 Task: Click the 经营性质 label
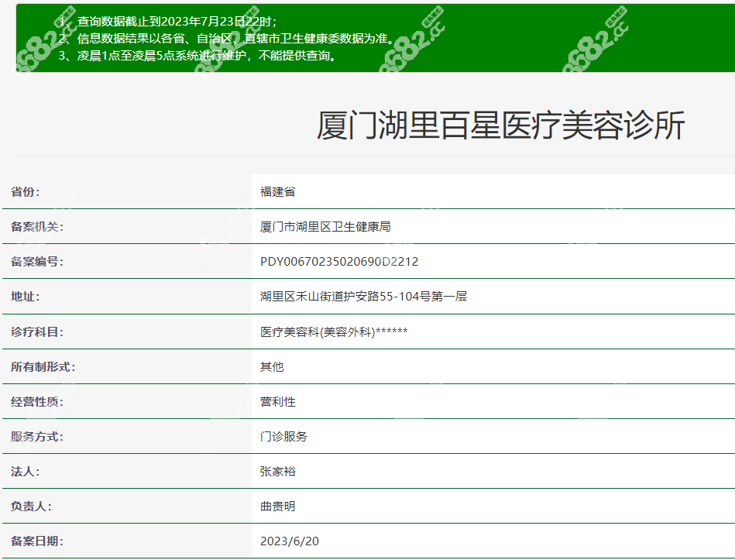tap(37, 402)
